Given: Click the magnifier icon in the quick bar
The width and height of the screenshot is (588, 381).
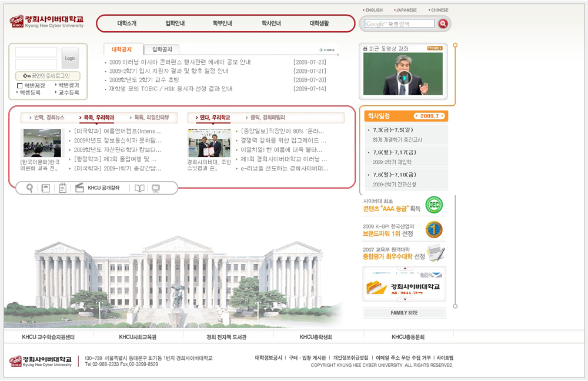Looking at the screenshot, I should pyautogui.click(x=29, y=188).
